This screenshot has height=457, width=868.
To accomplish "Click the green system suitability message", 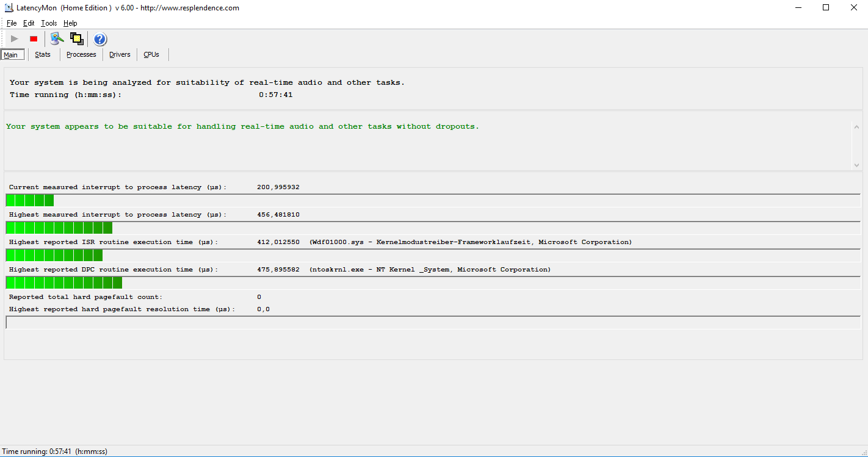I will click(x=242, y=126).
